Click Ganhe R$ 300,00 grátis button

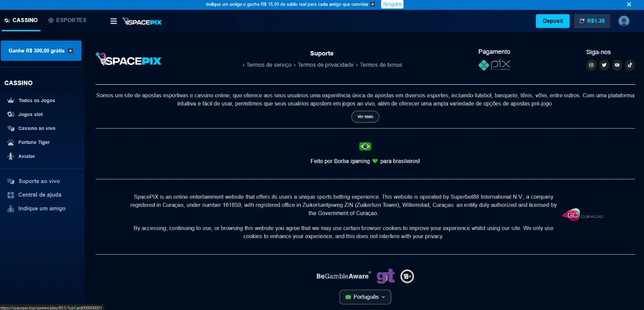tap(41, 51)
